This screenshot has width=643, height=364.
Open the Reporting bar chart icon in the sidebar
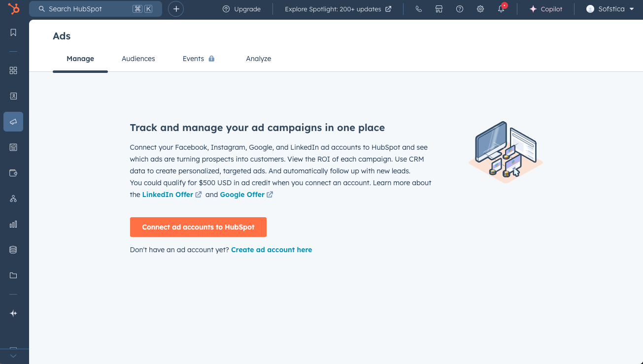click(13, 224)
